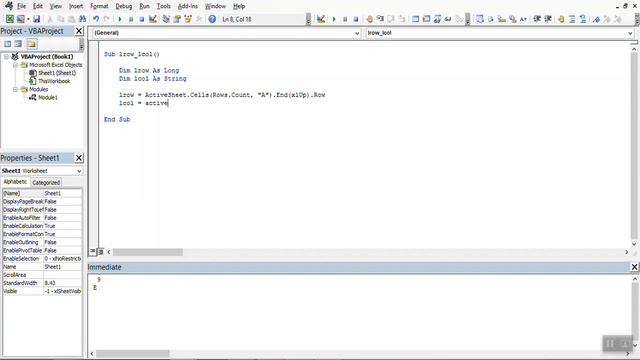Viewport: 640px width, 360px height.
Task: Open Debug toolbar options arrow
Action: [468, 19]
